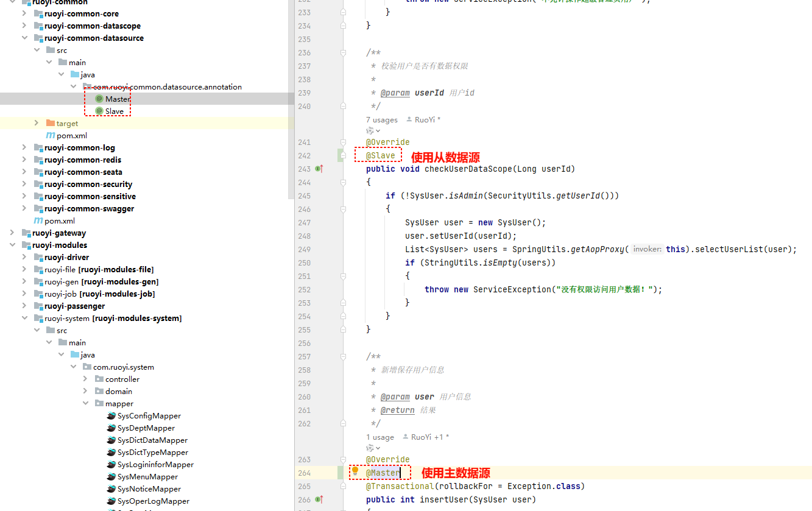
Task: Click the SysConfigMapper file icon
Action: click(x=111, y=415)
